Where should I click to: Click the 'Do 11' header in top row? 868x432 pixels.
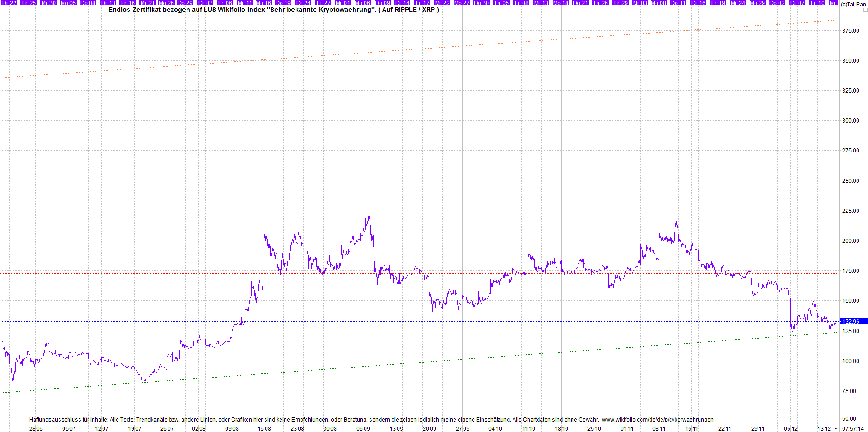click(x=678, y=3)
